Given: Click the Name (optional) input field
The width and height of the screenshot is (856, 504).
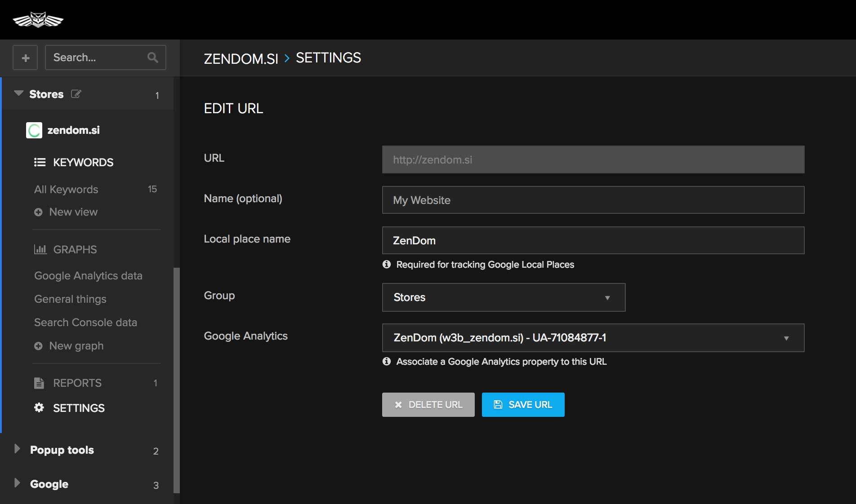Looking at the screenshot, I should click(593, 200).
